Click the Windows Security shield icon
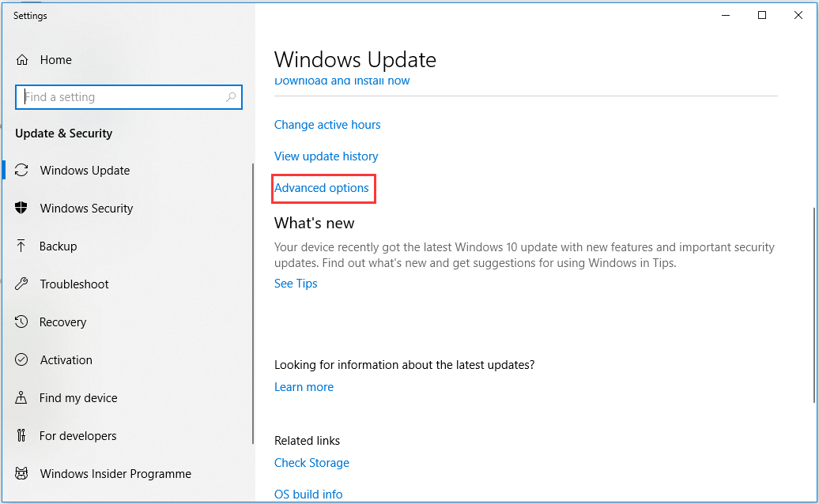819x504 pixels. coord(21,209)
